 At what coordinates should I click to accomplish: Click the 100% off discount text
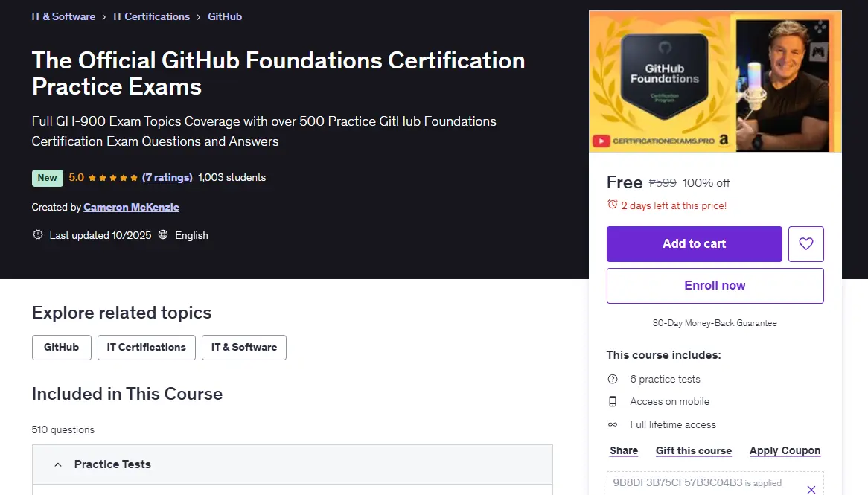706,182
